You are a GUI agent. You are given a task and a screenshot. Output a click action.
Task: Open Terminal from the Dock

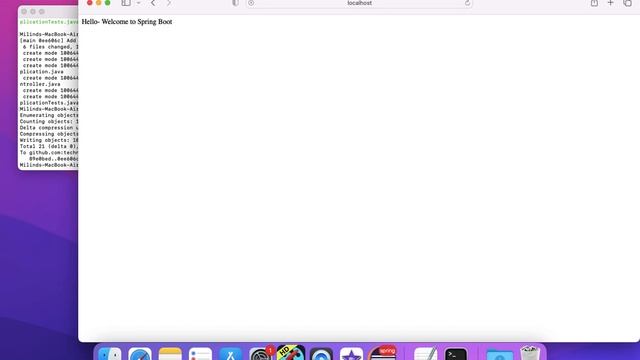click(x=456, y=354)
